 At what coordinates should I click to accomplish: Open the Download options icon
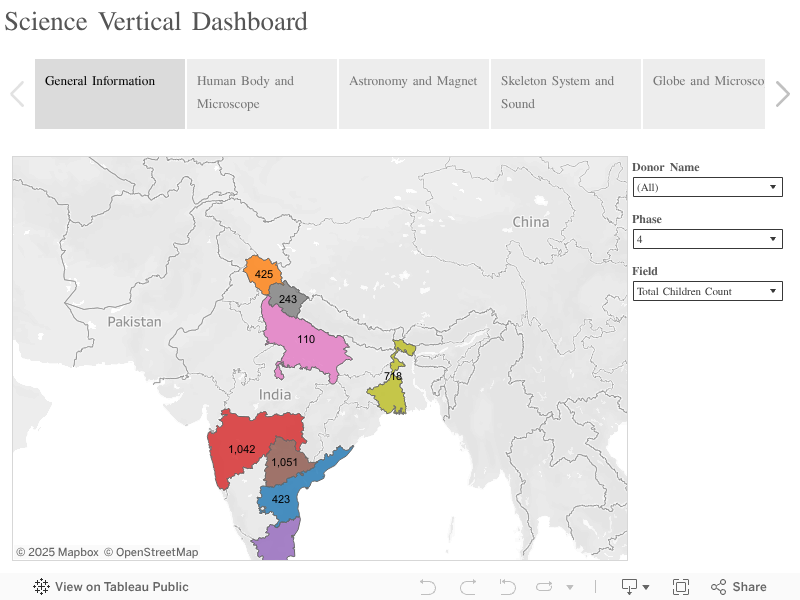tap(635, 587)
